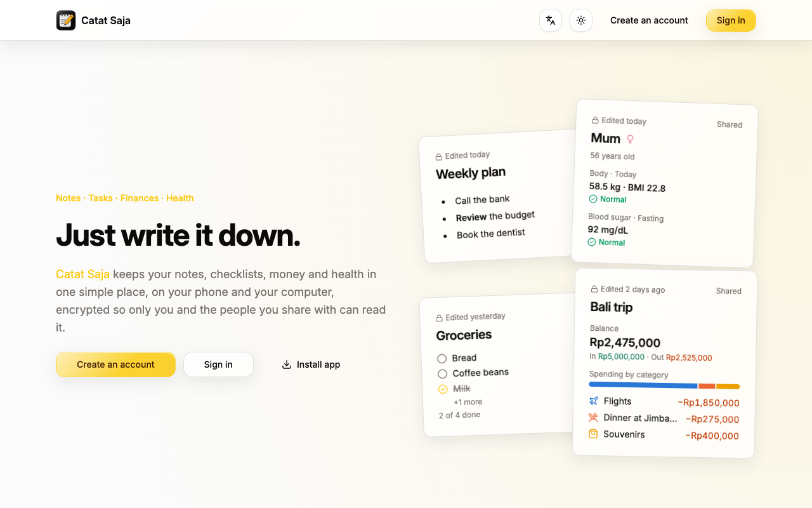Click the white Sign in hero button
The width and height of the screenshot is (812, 508).
[x=218, y=364]
